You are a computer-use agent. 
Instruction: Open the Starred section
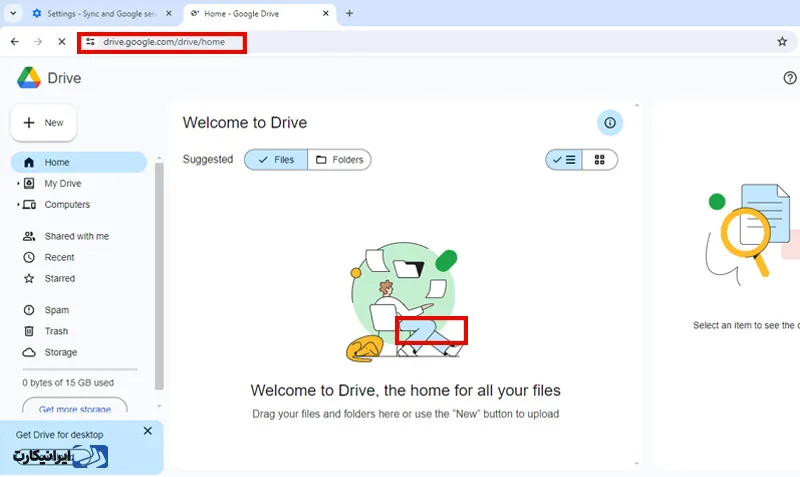click(x=60, y=279)
